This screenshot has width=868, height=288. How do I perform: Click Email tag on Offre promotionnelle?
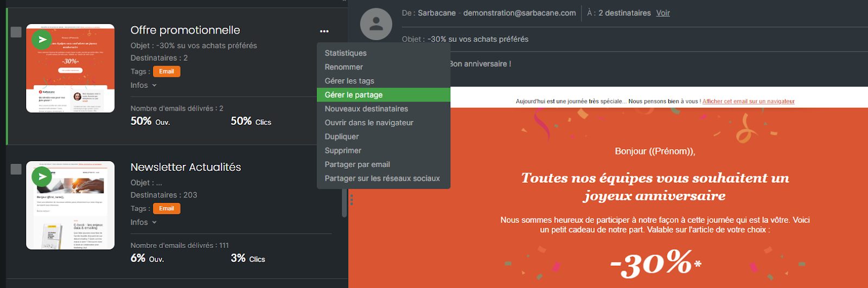167,72
